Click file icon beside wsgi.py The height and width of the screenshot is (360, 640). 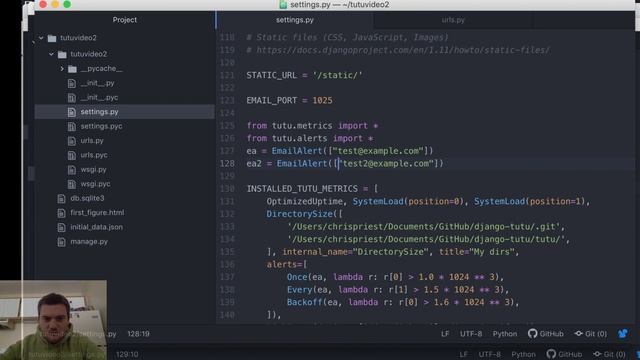point(72,170)
